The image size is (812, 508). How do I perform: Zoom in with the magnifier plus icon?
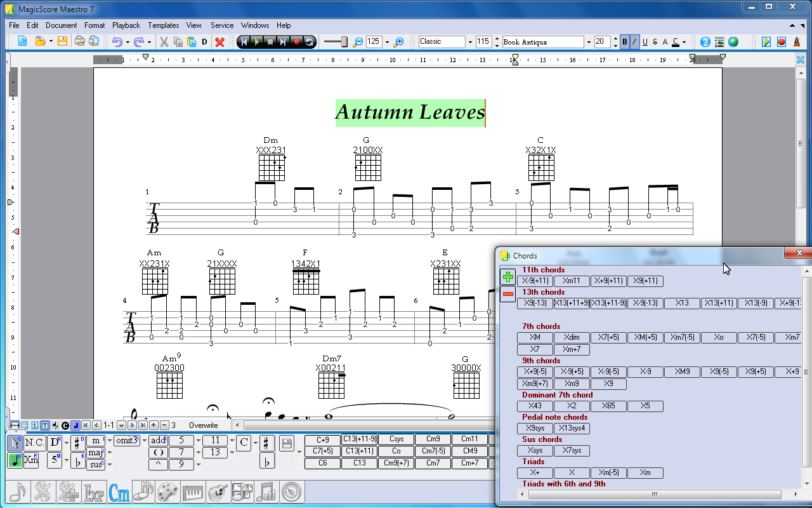399,42
